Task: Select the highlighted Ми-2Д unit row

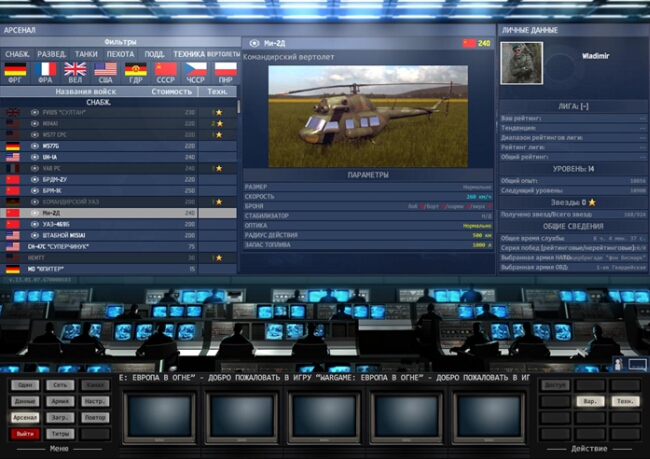Action: click(x=119, y=213)
